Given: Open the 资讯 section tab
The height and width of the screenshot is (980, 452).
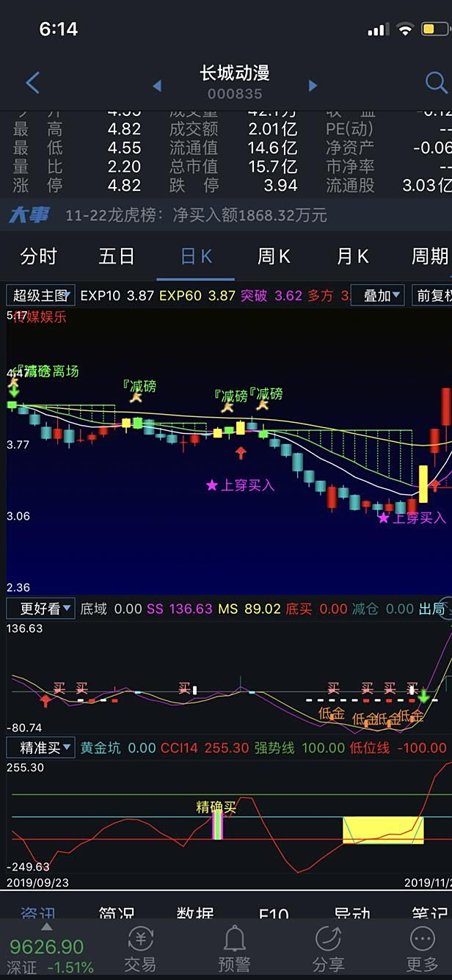Looking at the screenshot, I should [x=38, y=913].
